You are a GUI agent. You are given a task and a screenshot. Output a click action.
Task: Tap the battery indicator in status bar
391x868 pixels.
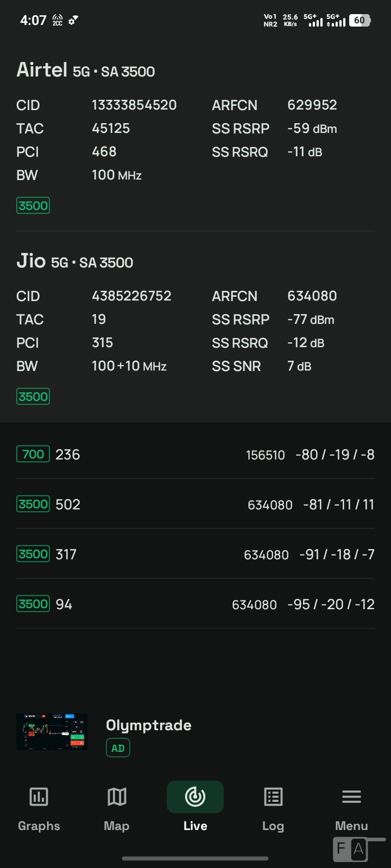tap(360, 21)
